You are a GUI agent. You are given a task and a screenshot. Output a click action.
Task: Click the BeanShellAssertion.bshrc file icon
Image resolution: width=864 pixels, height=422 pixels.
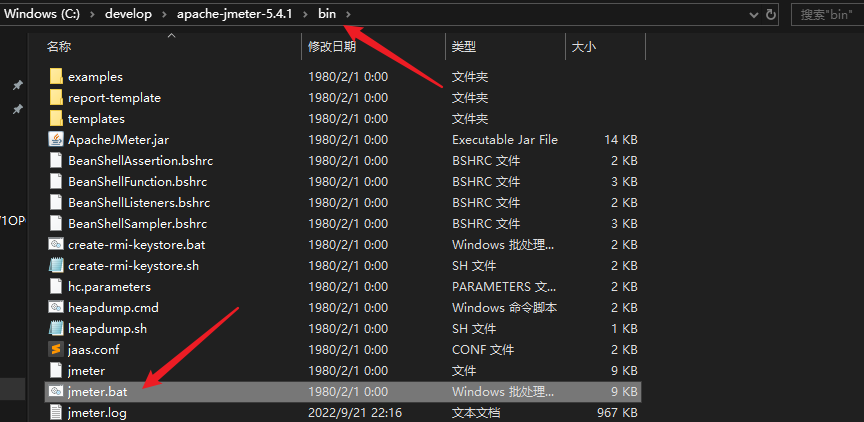pos(56,160)
